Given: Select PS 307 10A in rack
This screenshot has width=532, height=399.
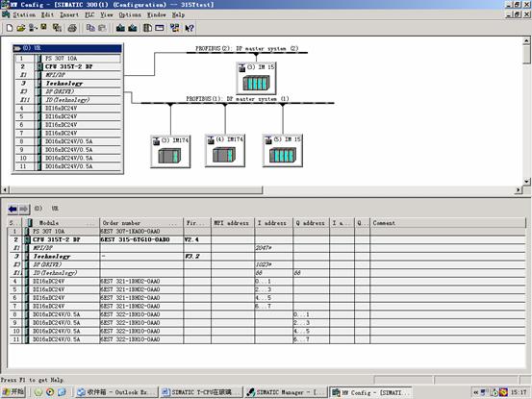Looking at the screenshot, I should (x=67, y=59).
